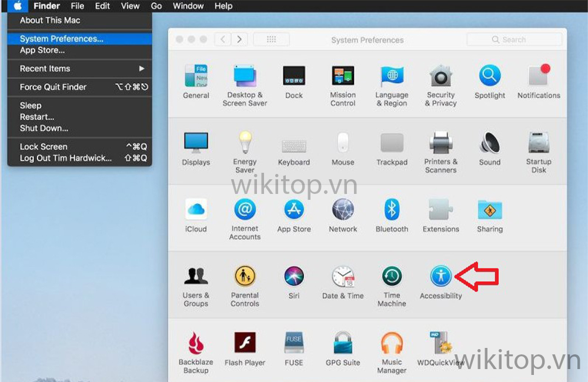Open Backblaze Backup pane
Viewport: 588px width, 382px height.
click(x=196, y=353)
